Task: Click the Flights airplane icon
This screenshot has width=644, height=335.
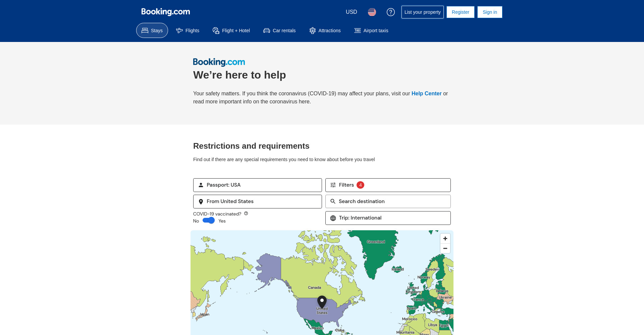Action: [179, 31]
